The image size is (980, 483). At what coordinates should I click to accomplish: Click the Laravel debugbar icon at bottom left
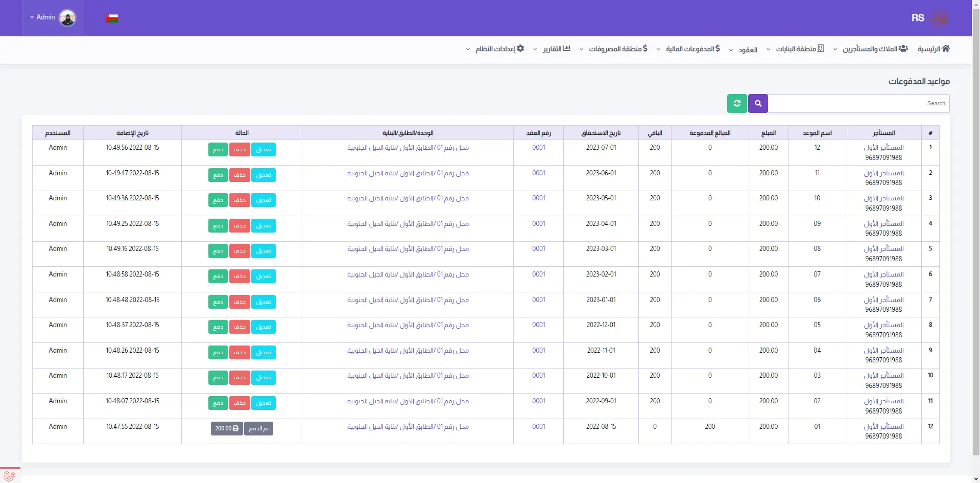[x=10, y=476]
